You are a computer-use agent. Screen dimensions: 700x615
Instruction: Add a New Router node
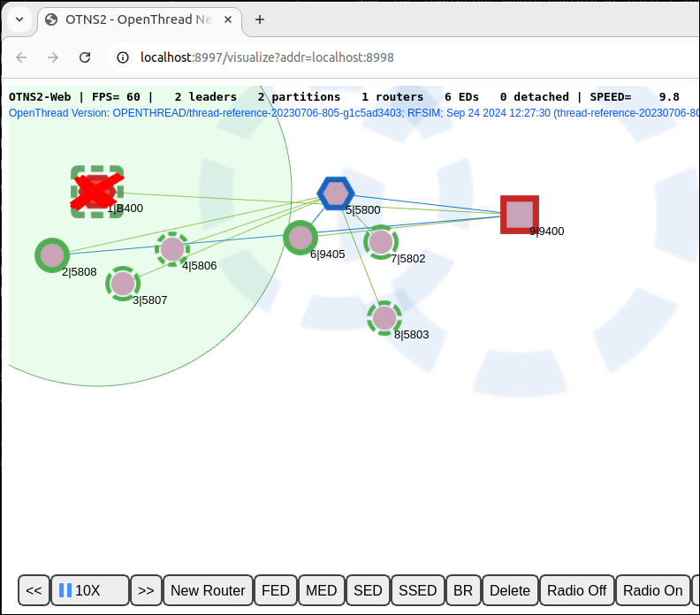(x=208, y=590)
